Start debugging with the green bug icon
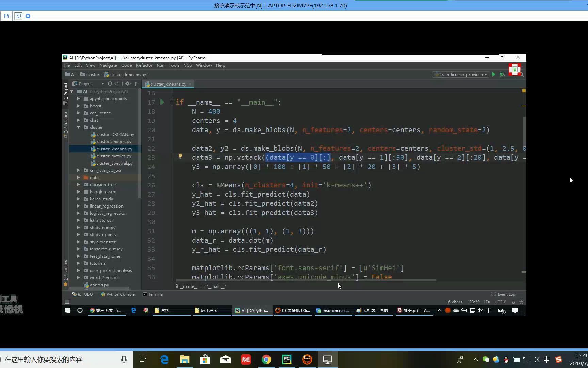Viewport: 588px width, 368px height. pos(502,74)
